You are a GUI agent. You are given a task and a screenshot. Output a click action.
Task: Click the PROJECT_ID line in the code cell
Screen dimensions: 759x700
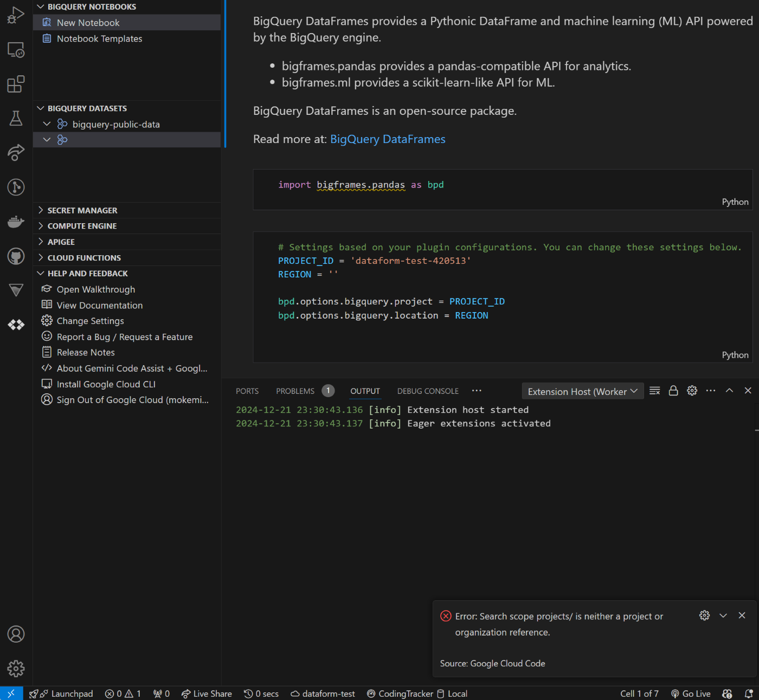[375, 261]
